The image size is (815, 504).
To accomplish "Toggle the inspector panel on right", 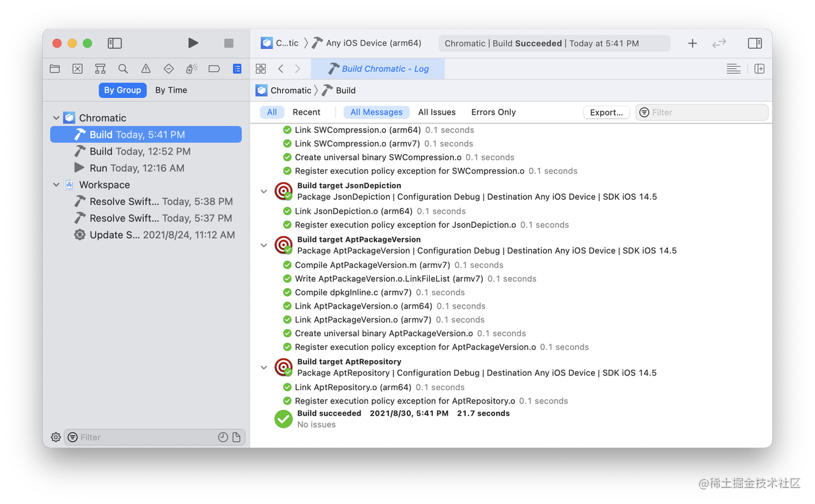I will 755,43.
